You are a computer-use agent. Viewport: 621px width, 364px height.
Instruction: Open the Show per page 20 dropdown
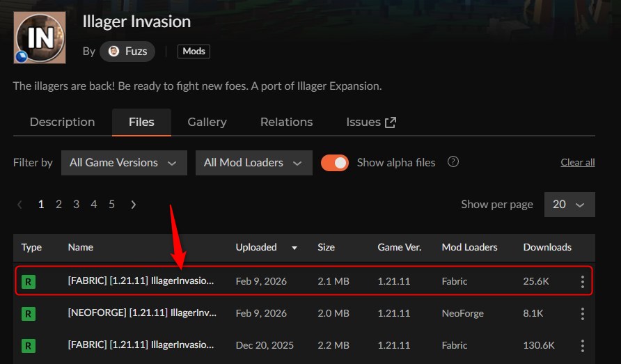click(569, 205)
